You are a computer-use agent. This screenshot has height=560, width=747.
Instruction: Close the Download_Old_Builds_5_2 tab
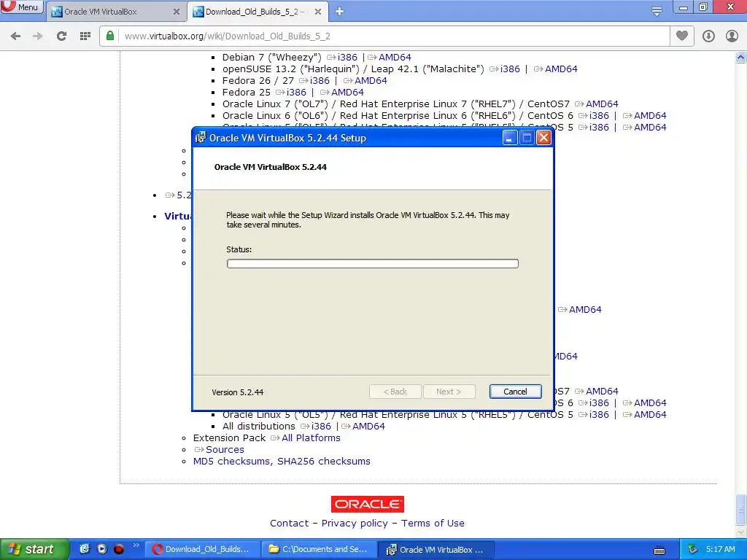pyautogui.click(x=318, y=12)
